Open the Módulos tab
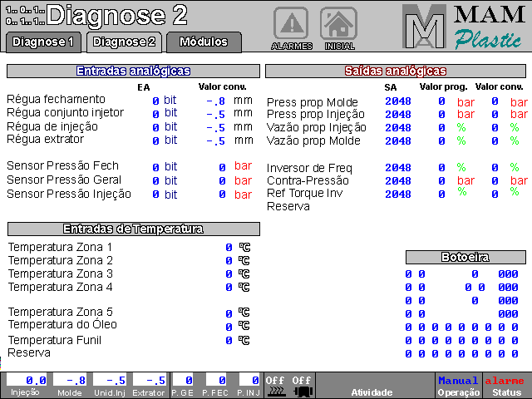Viewport: 532px width, 399px height. [204, 42]
